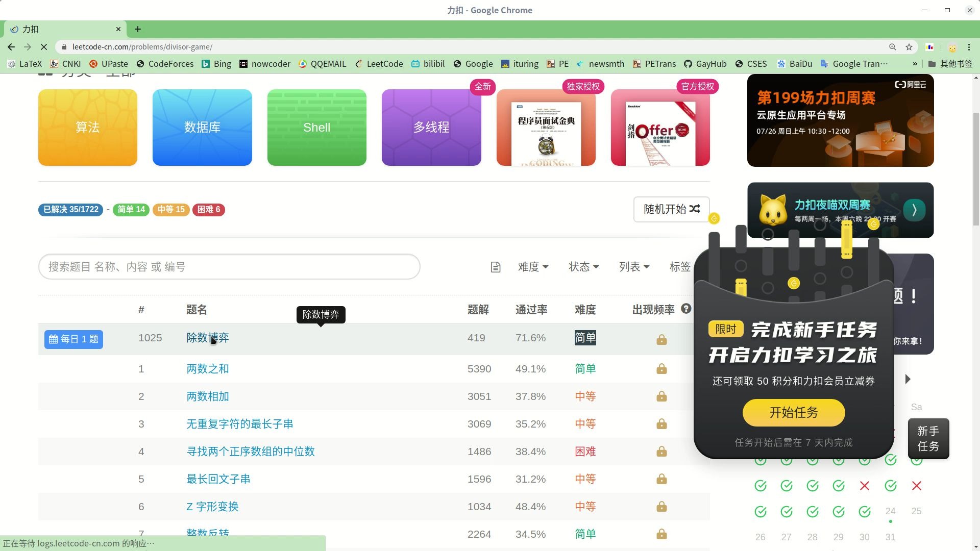Click the star icon in the address bar
This screenshot has height=551, width=980.
pos(909,46)
